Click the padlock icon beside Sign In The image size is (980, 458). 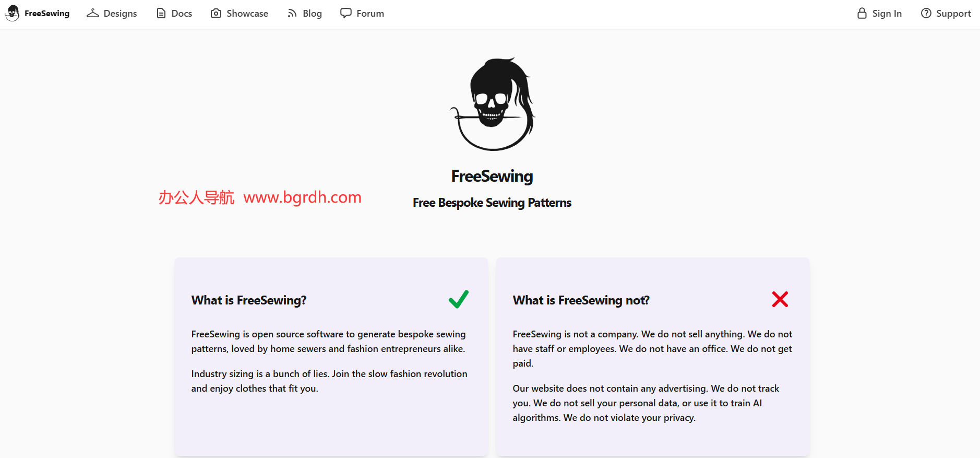click(x=862, y=13)
